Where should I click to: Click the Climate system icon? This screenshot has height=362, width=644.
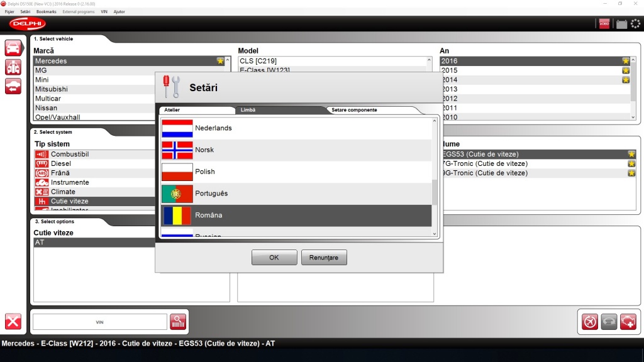pyautogui.click(x=42, y=192)
